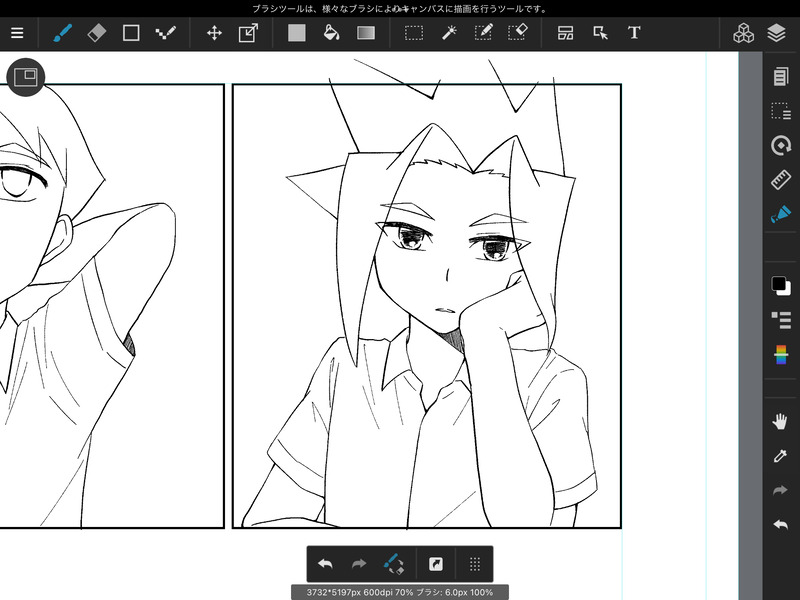Select the Eyedropper tool

781,456
